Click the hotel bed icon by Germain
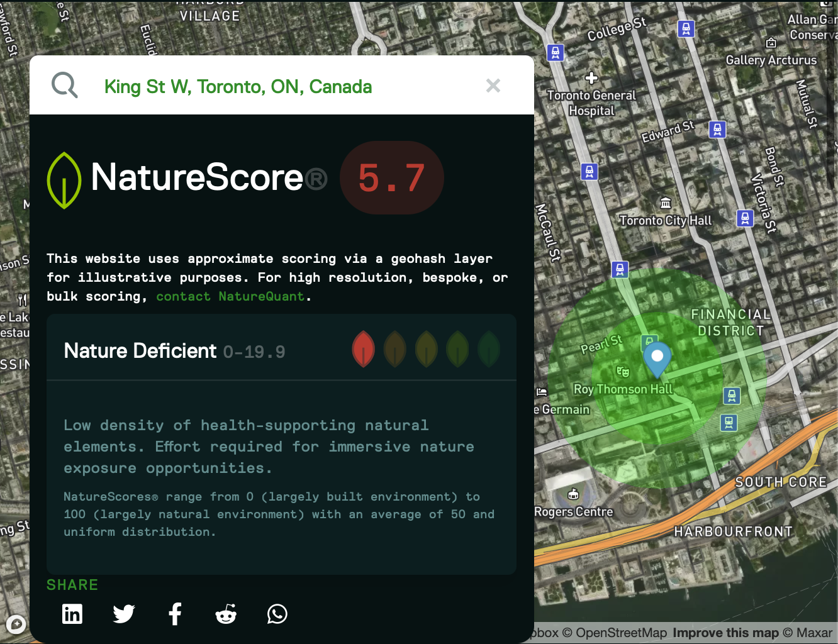 pos(541,392)
